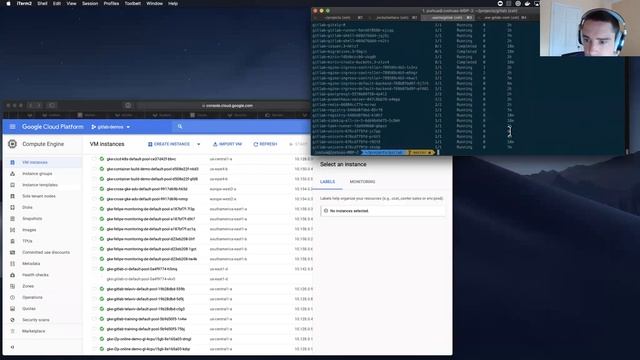
Task: Open the gitlab-demos project selector dropdown
Action: pos(111,127)
